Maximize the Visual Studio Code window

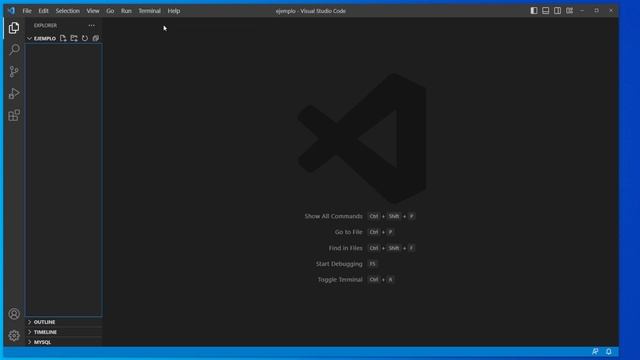coord(596,11)
